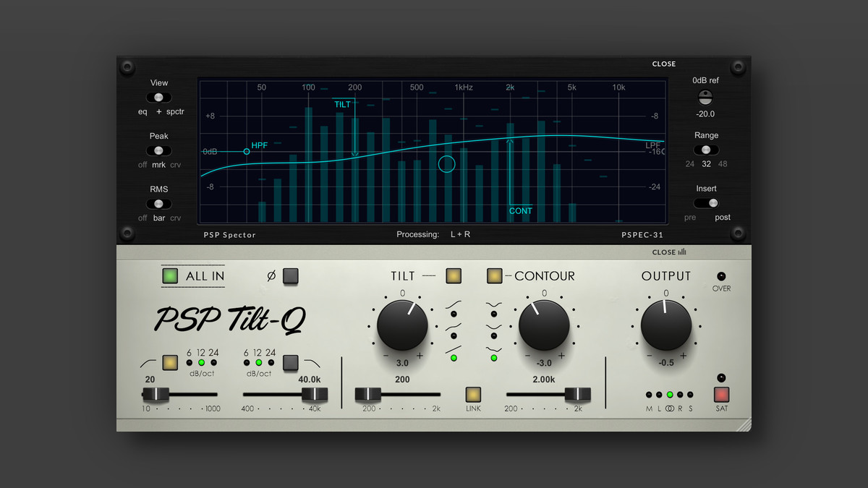Click the ALL IN bypass button
The image size is (868, 488).
(170, 275)
